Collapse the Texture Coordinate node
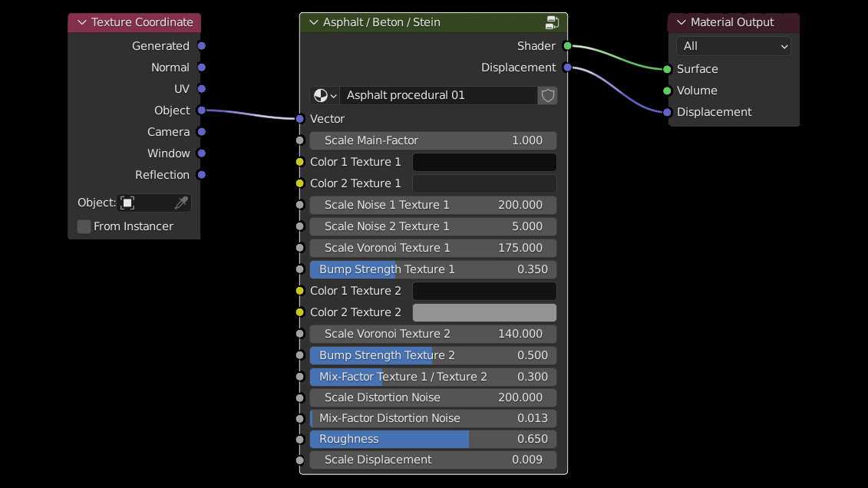The height and width of the screenshot is (488, 868). [80, 22]
